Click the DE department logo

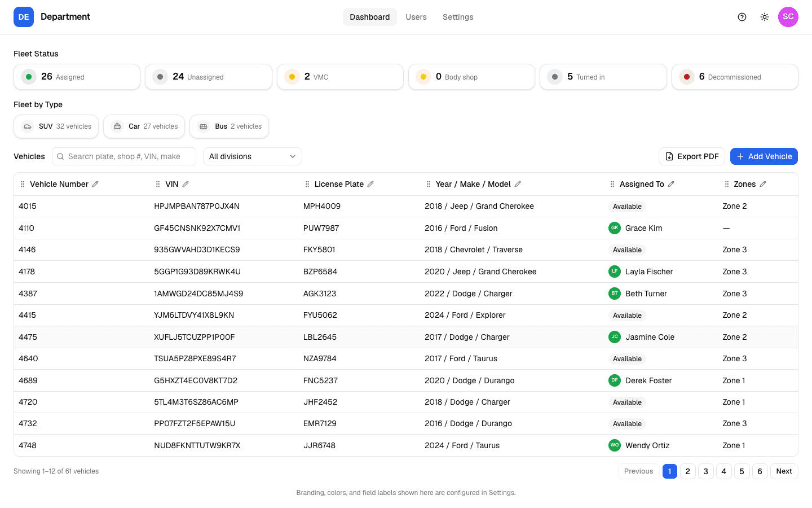click(x=24, y=17)
